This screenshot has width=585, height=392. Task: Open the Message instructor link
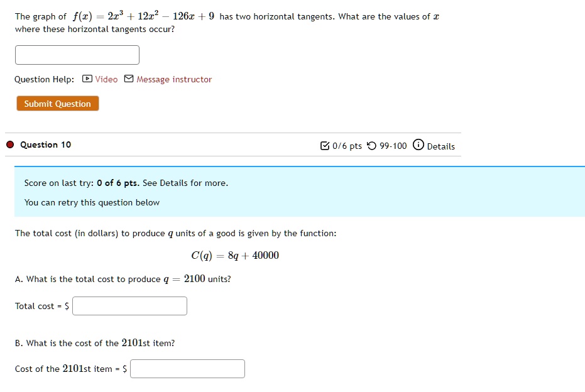(174, 79)
